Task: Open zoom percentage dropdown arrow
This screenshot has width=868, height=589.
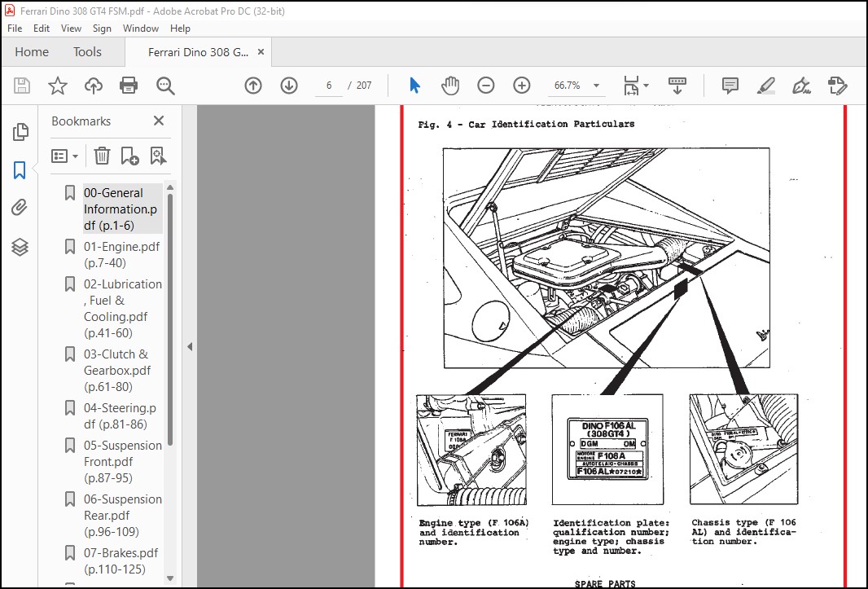Action: point(596,86)
